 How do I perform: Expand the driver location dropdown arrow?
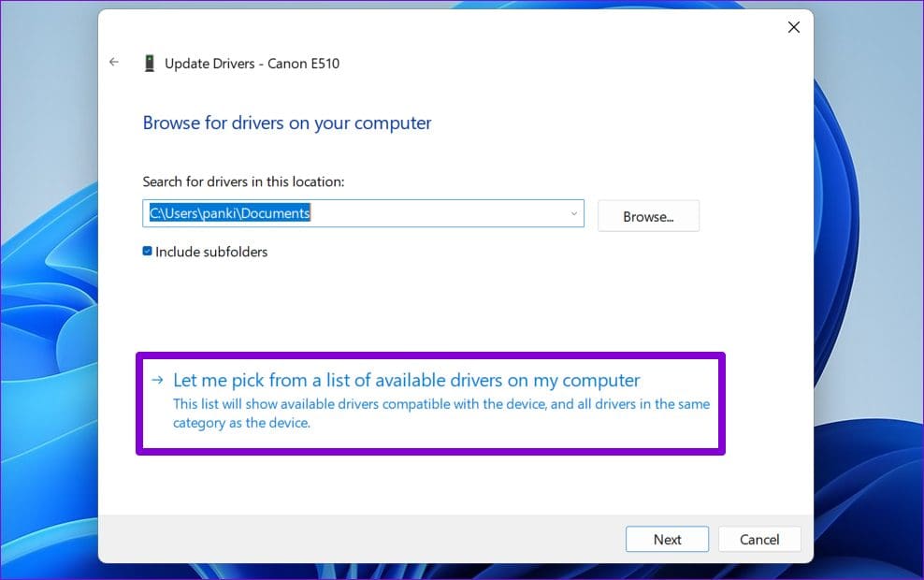tap(573, 214)
